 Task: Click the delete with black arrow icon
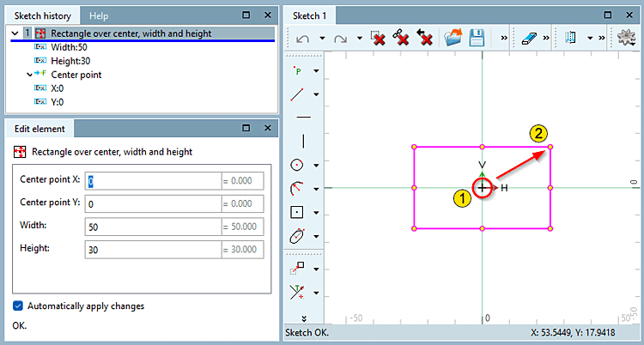[424, 38]
